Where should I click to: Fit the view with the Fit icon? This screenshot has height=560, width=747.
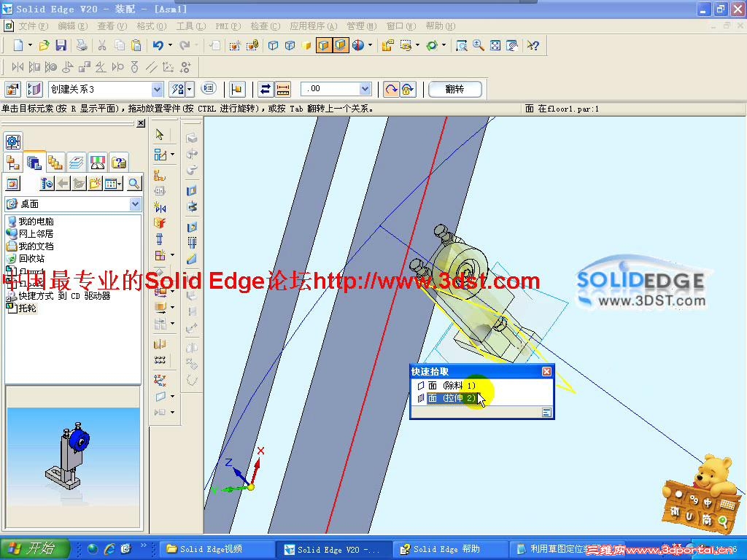click(495, 45)
